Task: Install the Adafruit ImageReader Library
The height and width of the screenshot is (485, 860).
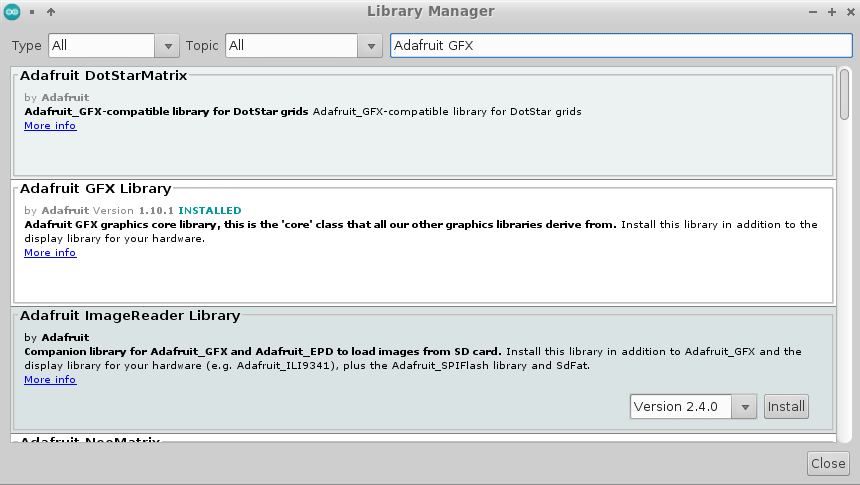Action: click(x=786, y=407)
